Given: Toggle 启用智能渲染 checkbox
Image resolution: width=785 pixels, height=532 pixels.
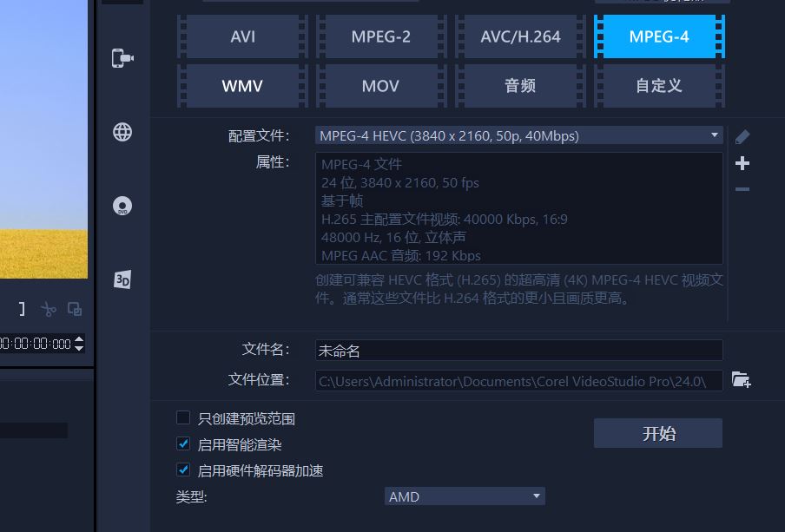Looking at the screenshot, I should click(183, 444).
